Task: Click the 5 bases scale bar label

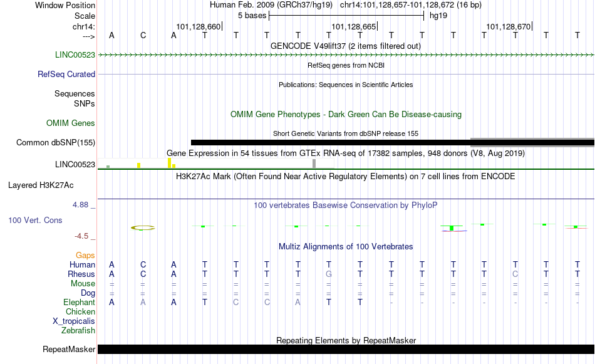Action: point(252,16)
